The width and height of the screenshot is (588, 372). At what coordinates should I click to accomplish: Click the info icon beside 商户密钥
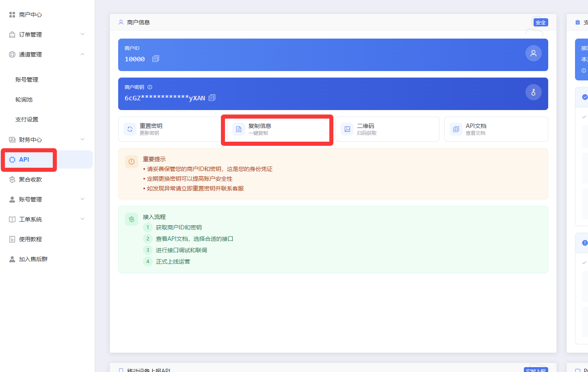click(150, 87)
